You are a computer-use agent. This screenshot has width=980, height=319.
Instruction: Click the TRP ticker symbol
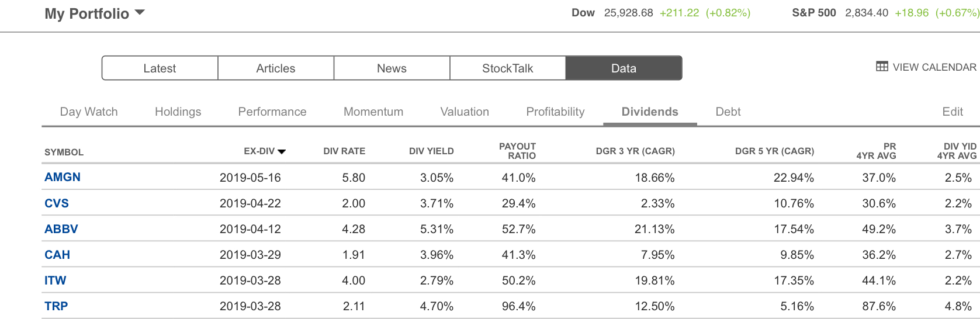click(56, 306)
